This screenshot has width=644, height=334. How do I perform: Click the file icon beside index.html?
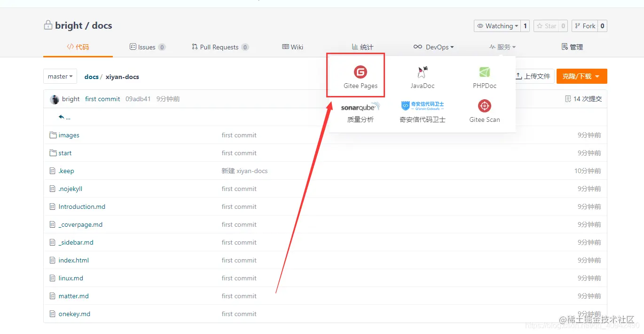pos(53,260)
